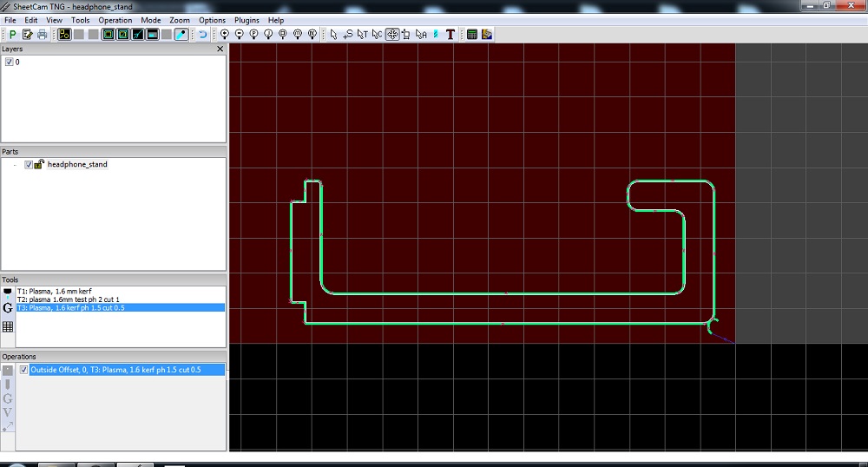Click the plasma torch icon in Tools panel
This screenshot has width=868, height=467.
[x=7, y=292]
